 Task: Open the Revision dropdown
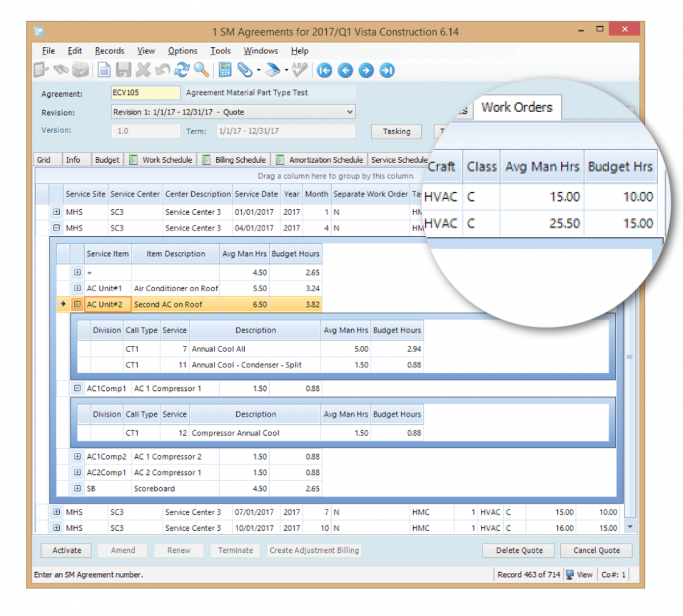[350, 112]
